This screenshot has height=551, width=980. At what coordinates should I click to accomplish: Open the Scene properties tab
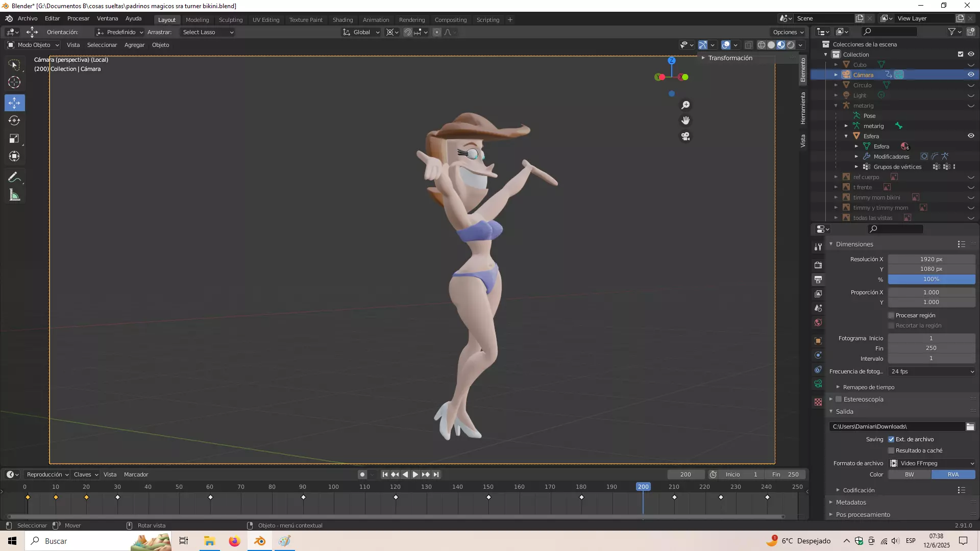click(x=818, y=308)
